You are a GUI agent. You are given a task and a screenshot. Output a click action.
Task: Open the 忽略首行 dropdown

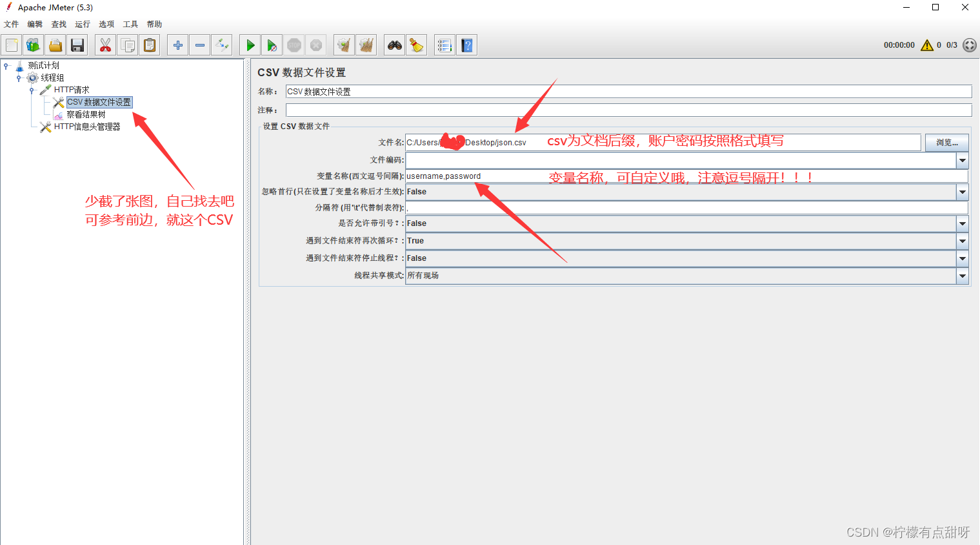[x=963, y=192]
